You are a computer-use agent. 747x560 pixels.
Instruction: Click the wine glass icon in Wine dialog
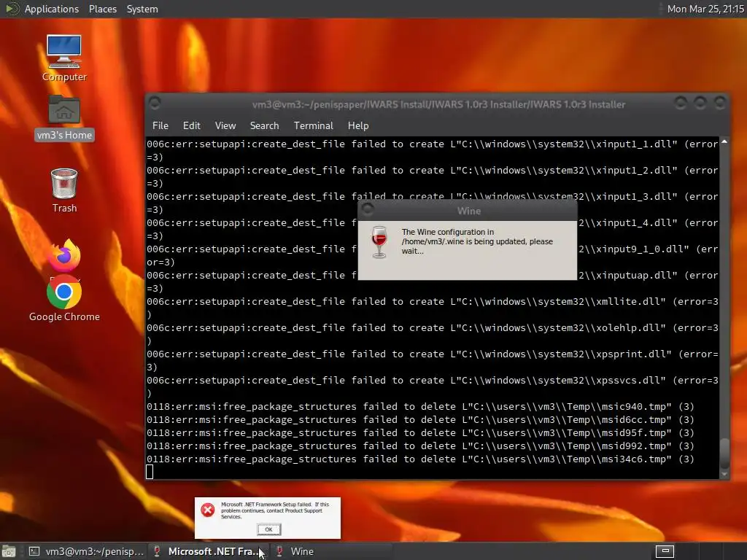379,242
